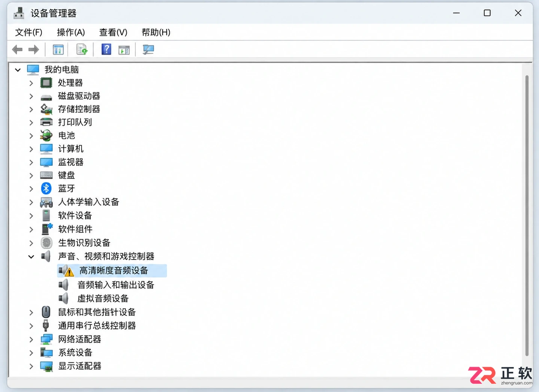Click the keyboard icon for 键盘
This screenshot has width=539, height=392.
pos(46,175)
